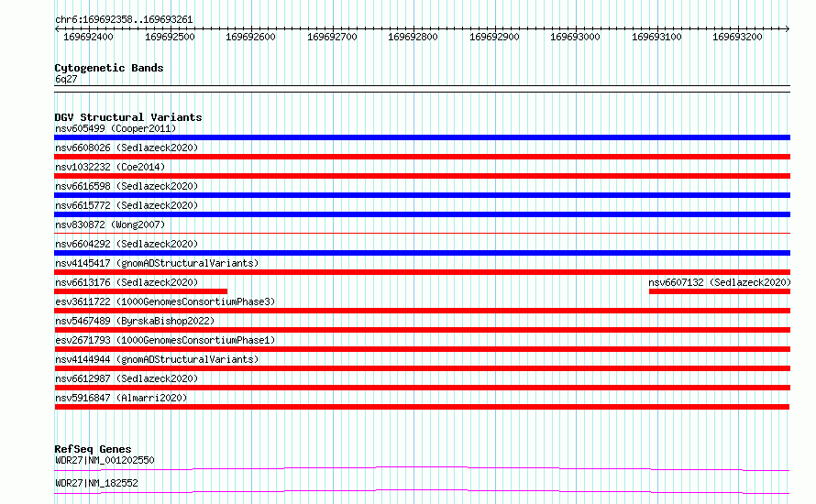Click the esv3611722 (1000GenomesConsortiumPhase3) label
The height and width of the screenshot is (504, 816).
coord(165,301)
